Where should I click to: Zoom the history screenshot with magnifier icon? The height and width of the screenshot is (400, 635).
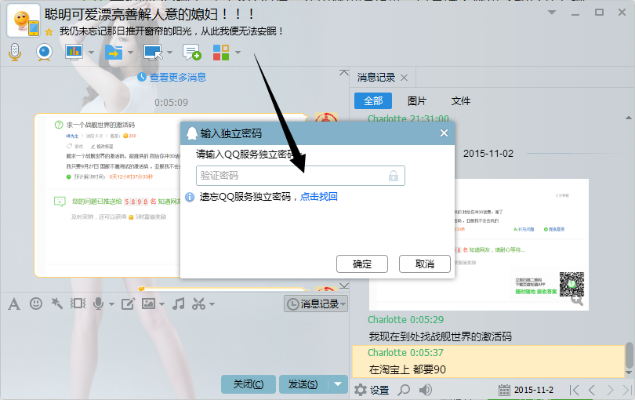tap(577, 301)
